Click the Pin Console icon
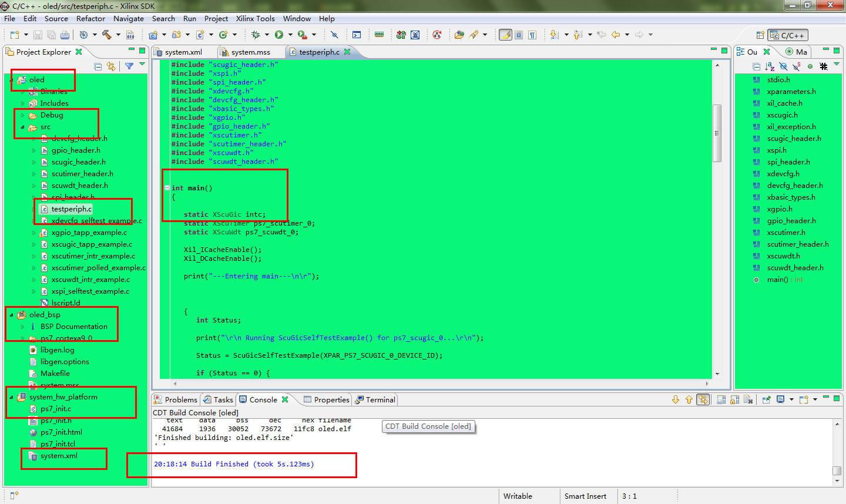This screenshot has width=846, height=504. pyautogui.click(x=766, y=399)
